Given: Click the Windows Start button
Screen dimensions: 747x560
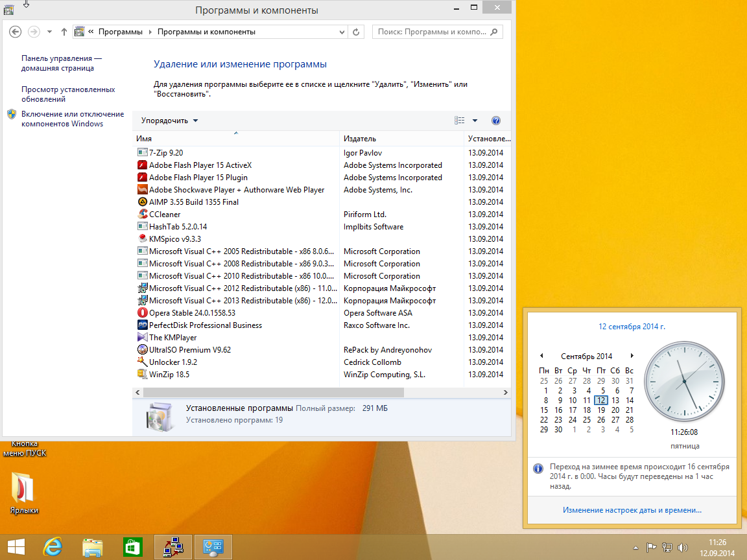Looking at the screenshot, I should point(16,547).
